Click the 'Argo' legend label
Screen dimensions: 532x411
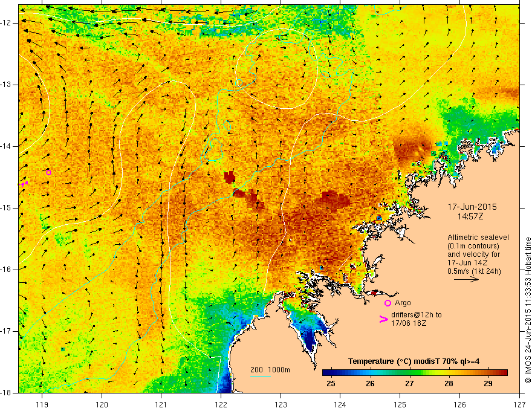pos(403,303)
